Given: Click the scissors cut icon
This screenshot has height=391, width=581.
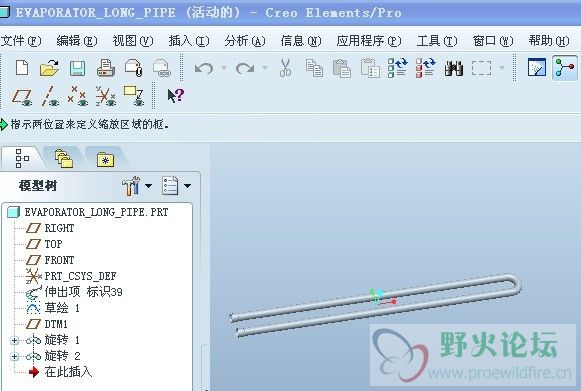Looking at the screenshot, I should [x=285, y=68].
